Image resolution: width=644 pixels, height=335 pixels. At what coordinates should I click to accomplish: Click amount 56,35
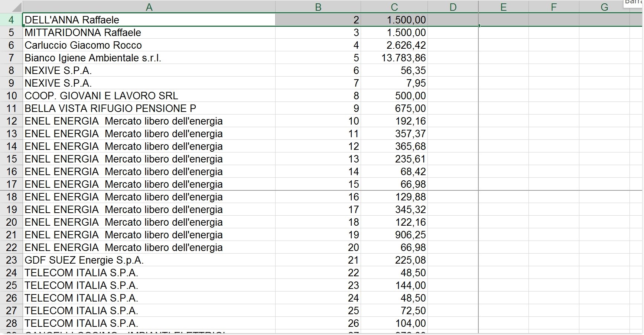[x=394, y=70]
